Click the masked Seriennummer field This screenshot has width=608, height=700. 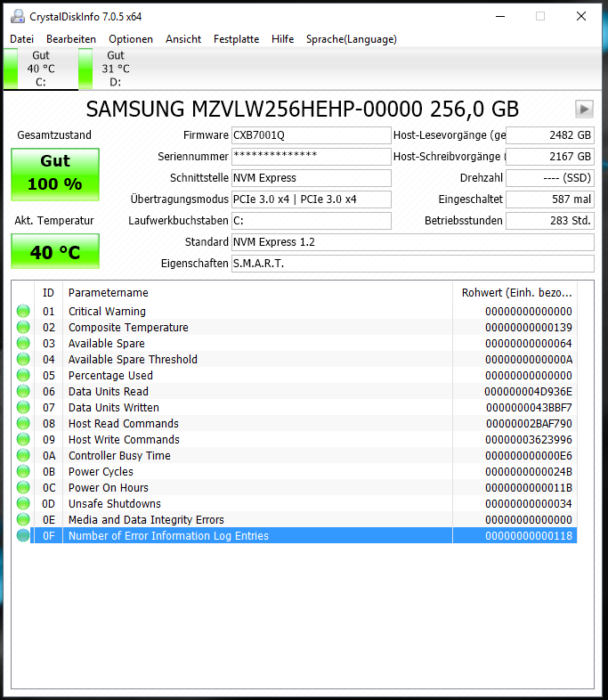tap(312, 157)
